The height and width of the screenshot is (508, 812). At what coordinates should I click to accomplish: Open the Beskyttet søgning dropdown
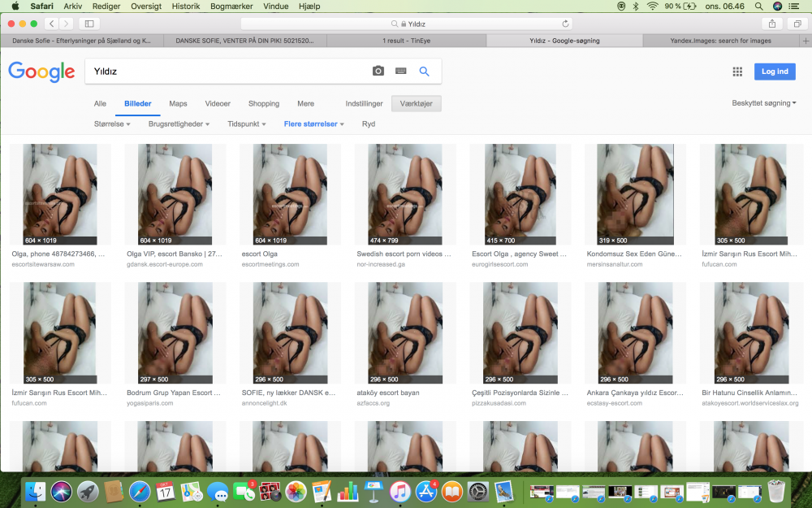(x=764, y=103)
